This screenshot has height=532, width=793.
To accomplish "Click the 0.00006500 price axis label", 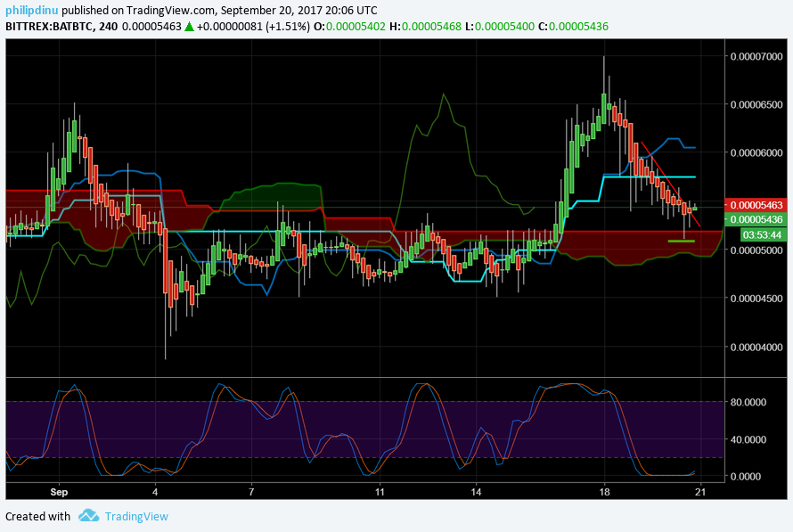I will pyautogui.click(x=756, y=104).
